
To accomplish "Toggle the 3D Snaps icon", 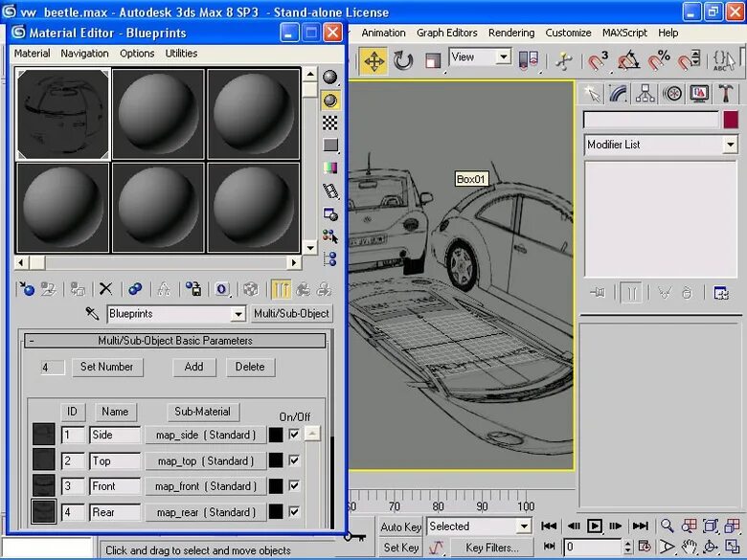I will pyautogui.click(x=597, y=61).
